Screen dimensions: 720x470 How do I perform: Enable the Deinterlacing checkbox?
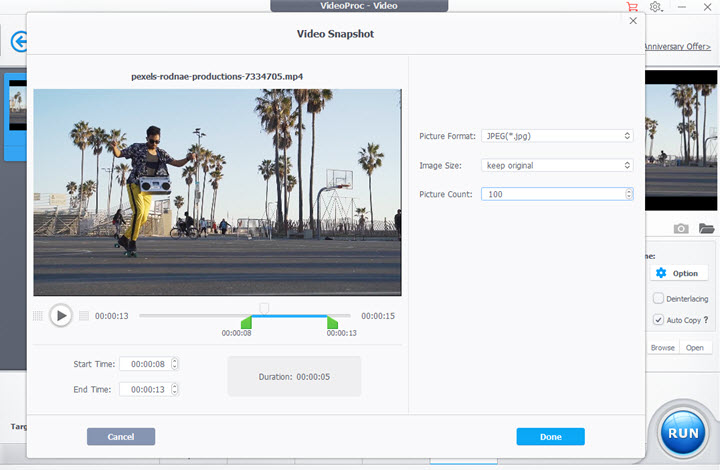coord(658,298)
